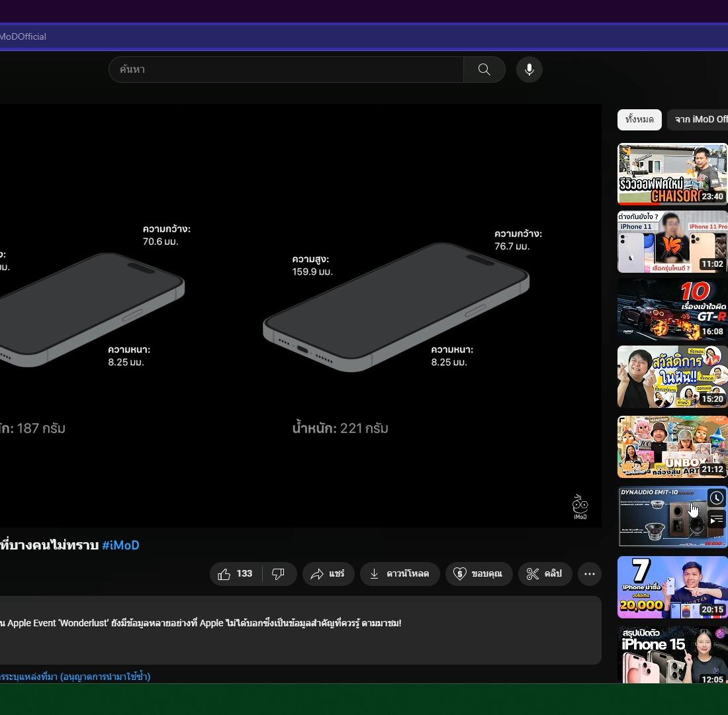Dislike the video with thumbs-down icon
The image size is (728, 715).
point(279,574)
